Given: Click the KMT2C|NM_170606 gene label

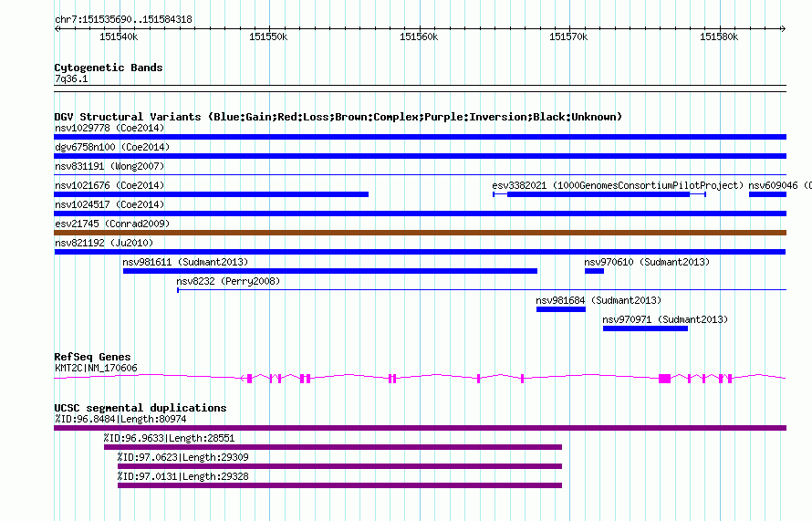Looking at the screenshot, I should coord(96,369).
